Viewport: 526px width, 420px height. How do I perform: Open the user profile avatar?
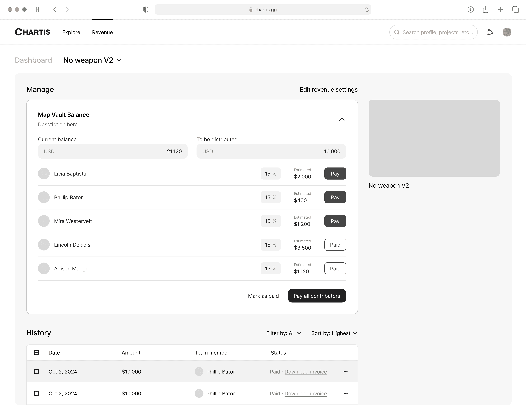click(x=507, y=32)
